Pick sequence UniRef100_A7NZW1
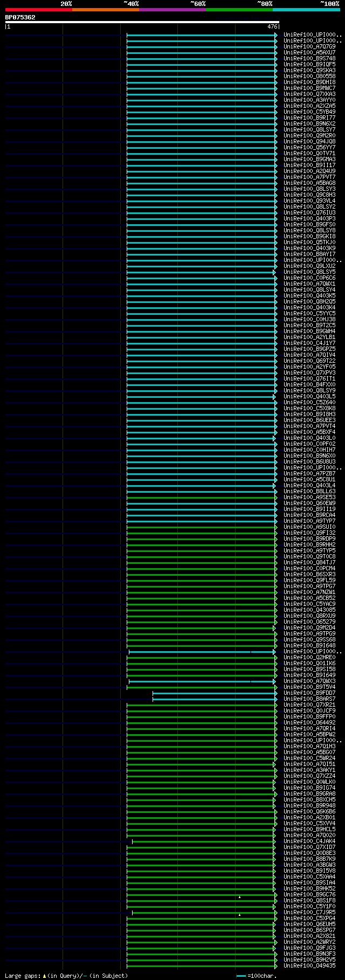345x980 pixels. coord(309,592)
